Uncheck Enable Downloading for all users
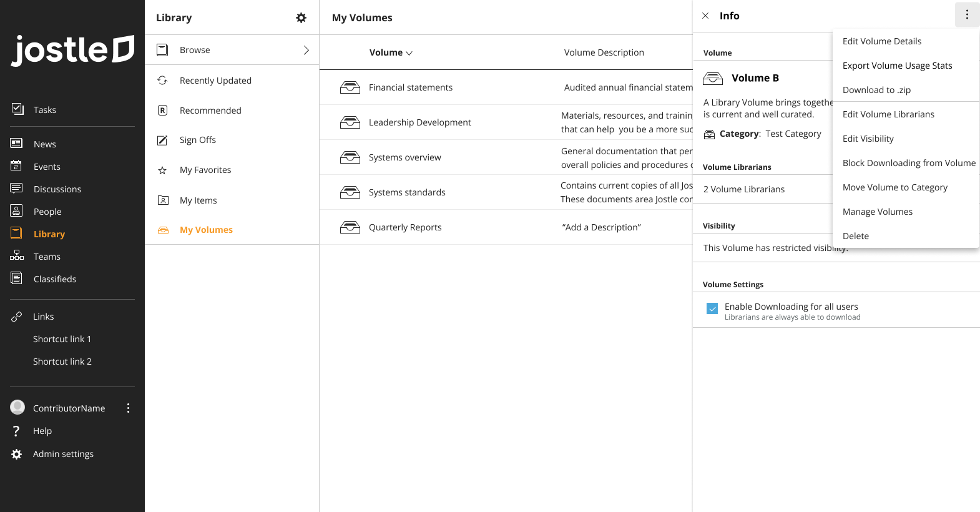Image resolution: width=980 pixels, height=512 pixels. [712, 308]
